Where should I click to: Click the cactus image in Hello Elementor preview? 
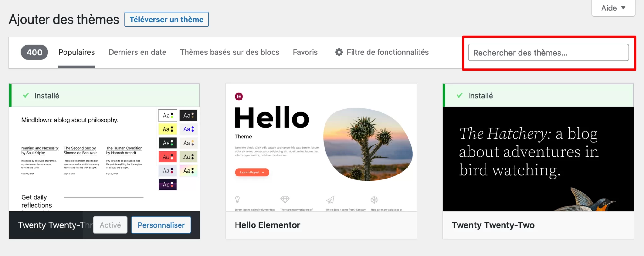click(x=368, y=144)
